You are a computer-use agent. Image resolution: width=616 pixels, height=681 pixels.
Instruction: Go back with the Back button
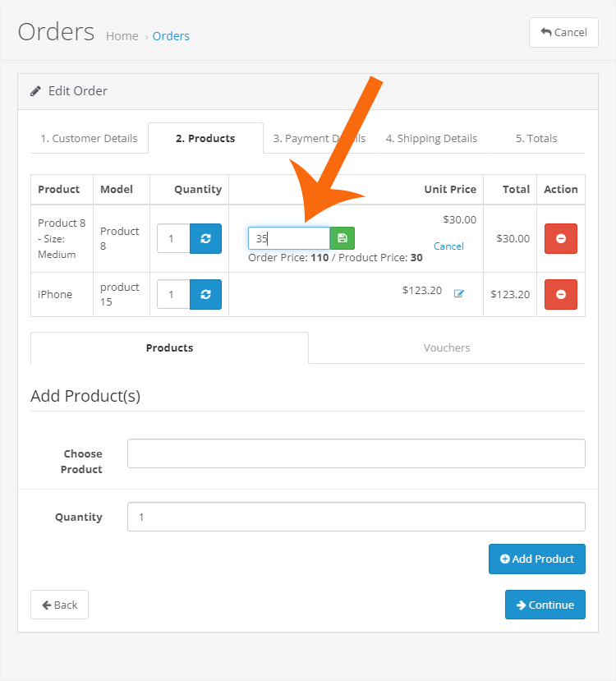[59, 605]
